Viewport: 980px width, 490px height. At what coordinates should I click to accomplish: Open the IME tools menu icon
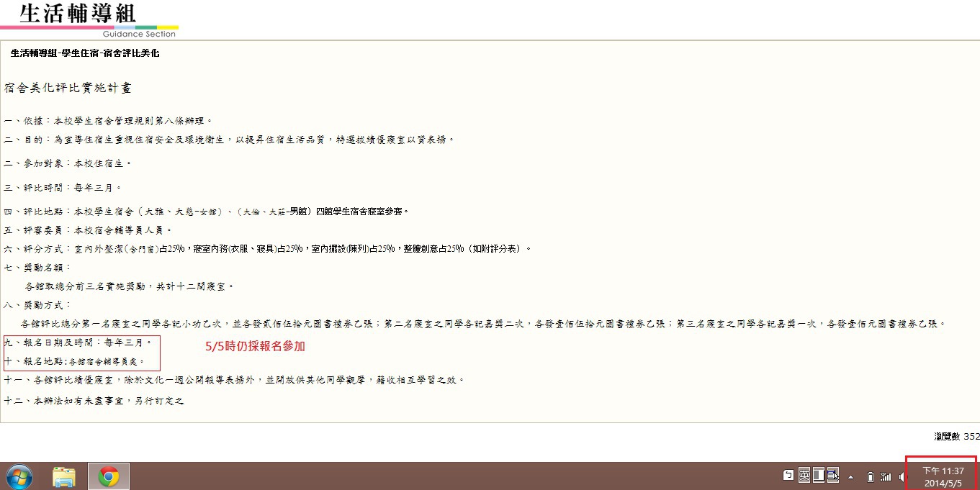833,475
